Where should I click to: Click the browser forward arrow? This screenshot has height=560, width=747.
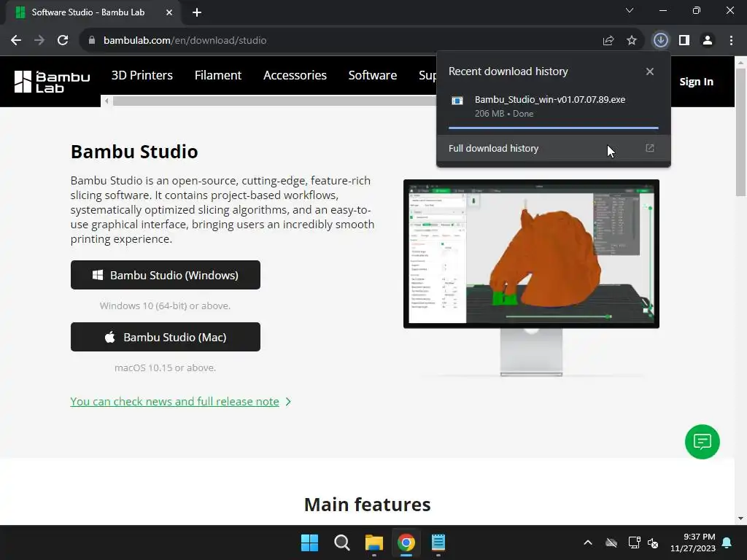(x=39, y=41)
